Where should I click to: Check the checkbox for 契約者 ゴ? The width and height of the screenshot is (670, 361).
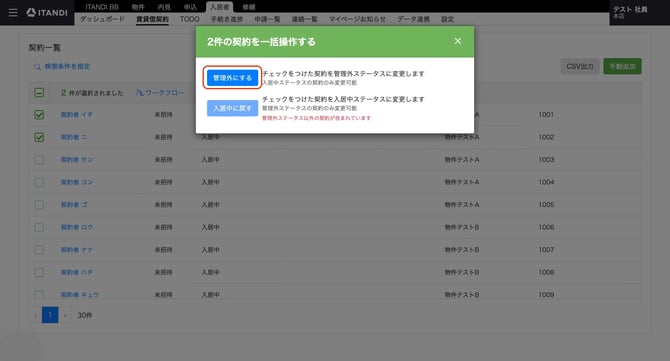click(39, 205)
